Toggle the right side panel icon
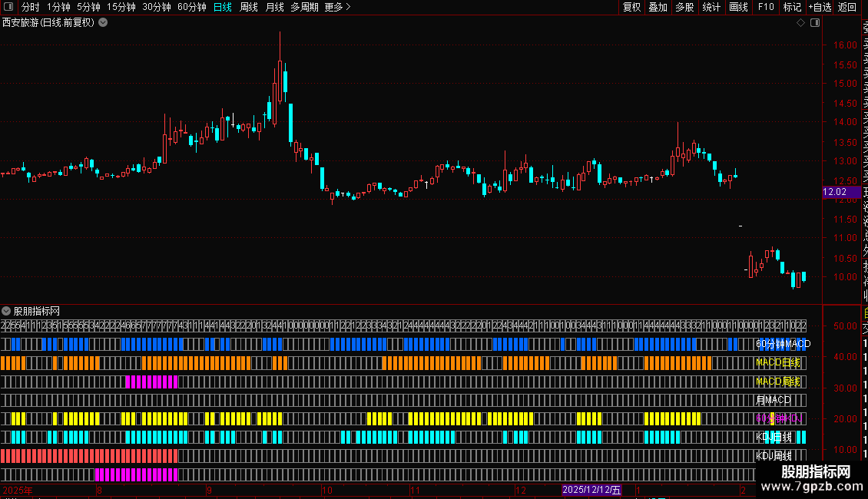 click(815, 23)
